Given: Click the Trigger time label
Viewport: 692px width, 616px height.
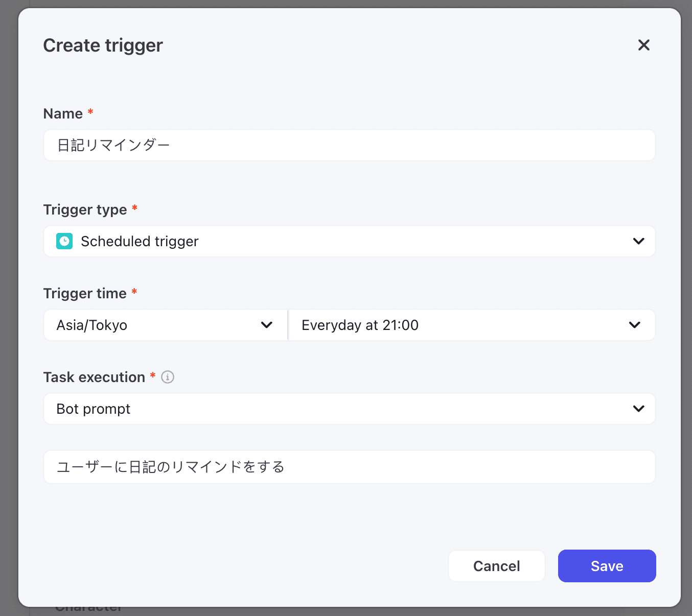Looking at the screenshot, I should point(85,293).
